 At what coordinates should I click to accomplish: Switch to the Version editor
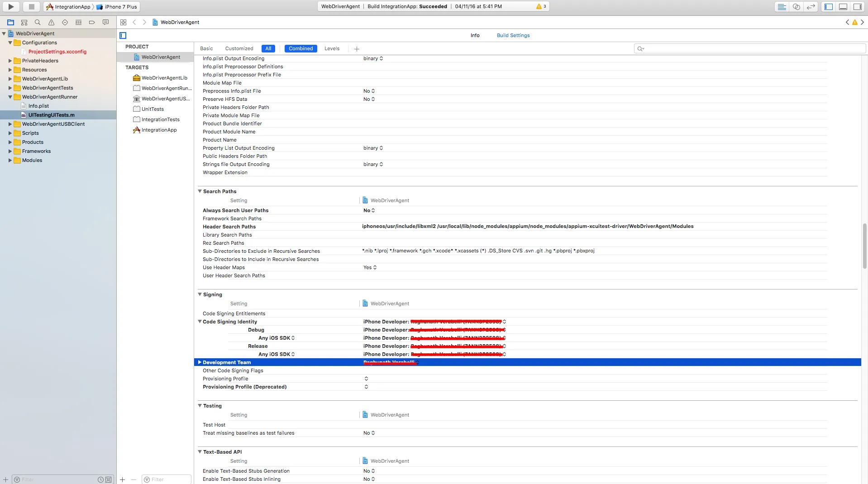pos(811,7)
